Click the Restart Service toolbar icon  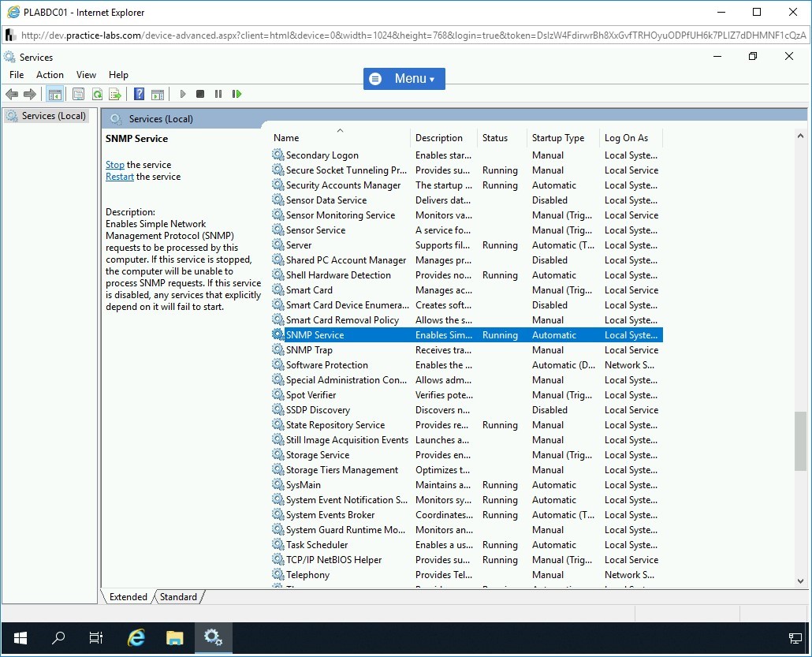tap(237, 95)
